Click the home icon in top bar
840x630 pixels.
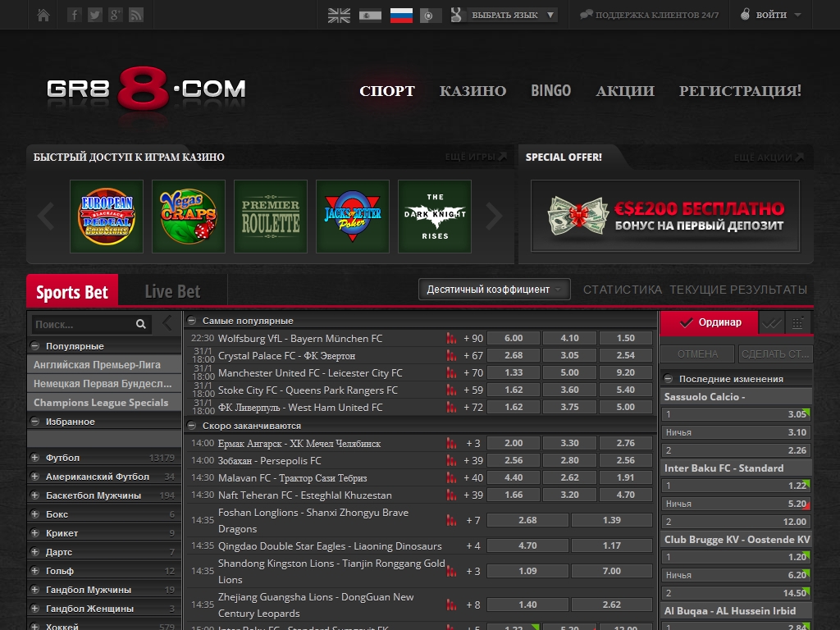coord(43,15)
